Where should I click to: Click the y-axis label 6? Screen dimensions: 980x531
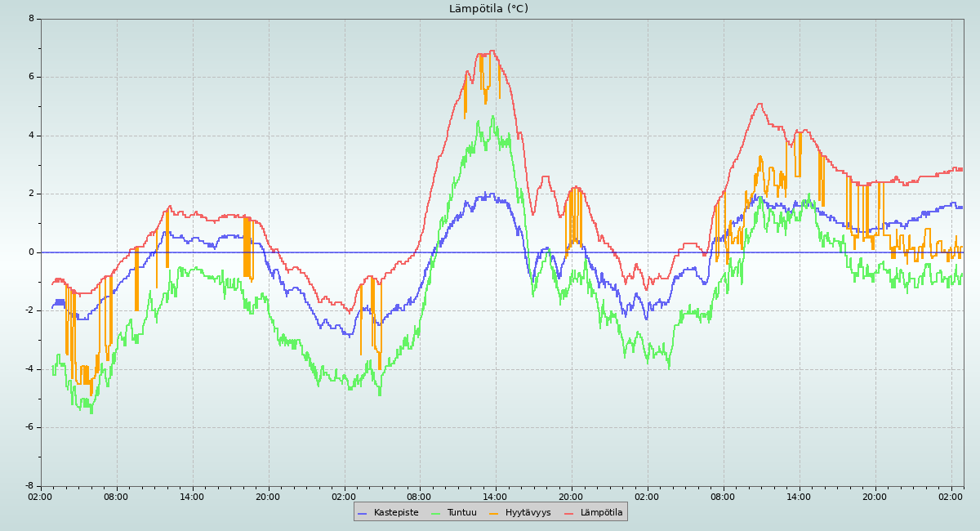click(x=31, y=77)
